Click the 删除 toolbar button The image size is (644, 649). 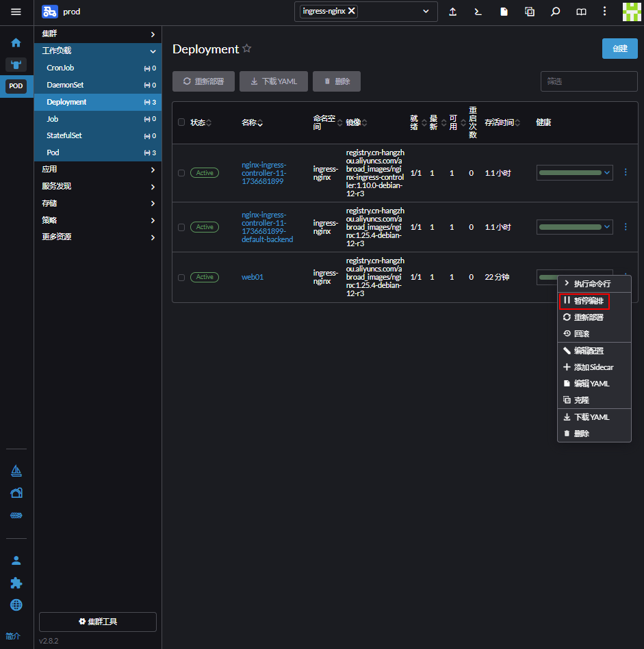pyautogui.click(x=336, y=81)
